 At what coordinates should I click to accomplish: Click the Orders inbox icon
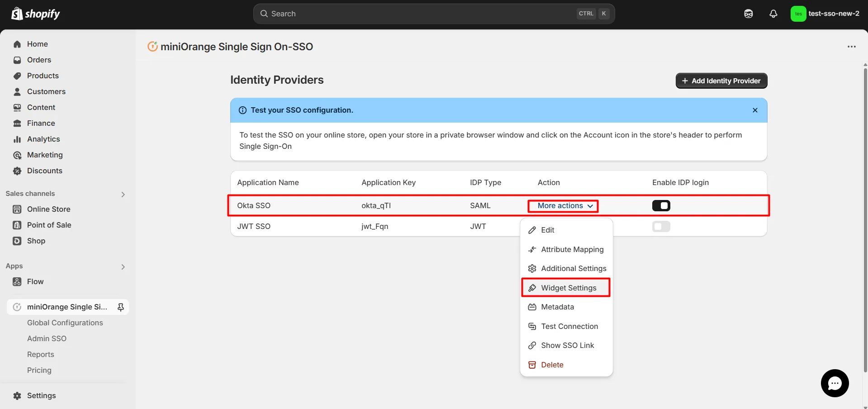17,60
